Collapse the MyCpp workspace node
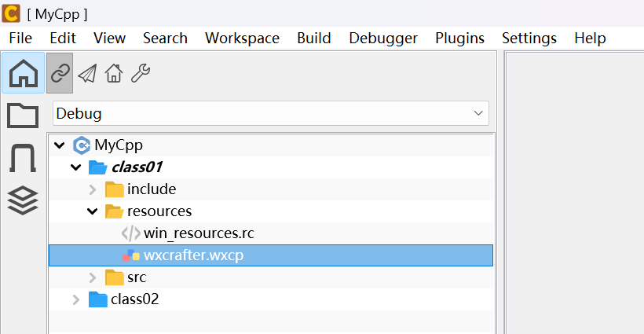 coord(60,145)
